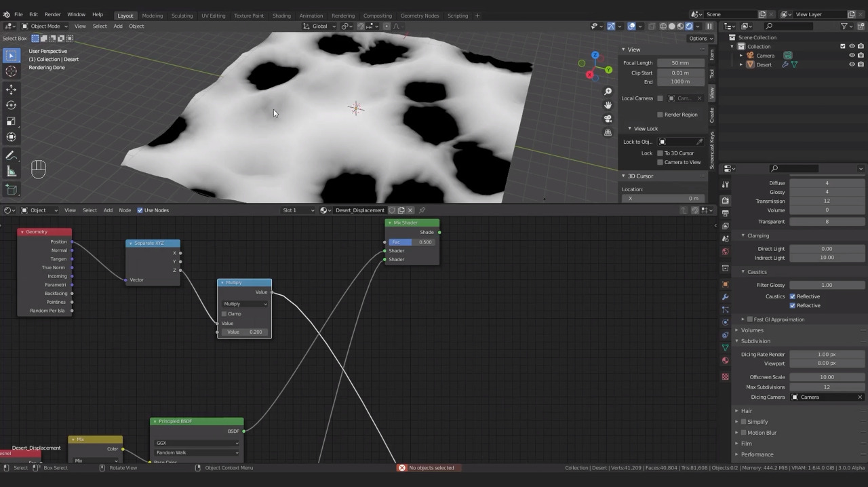Toggle X-ray display in viewport header

coord(652,26)
